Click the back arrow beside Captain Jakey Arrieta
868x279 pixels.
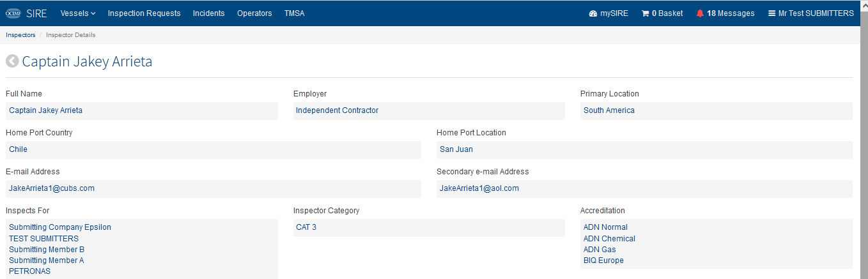(12, 62)
